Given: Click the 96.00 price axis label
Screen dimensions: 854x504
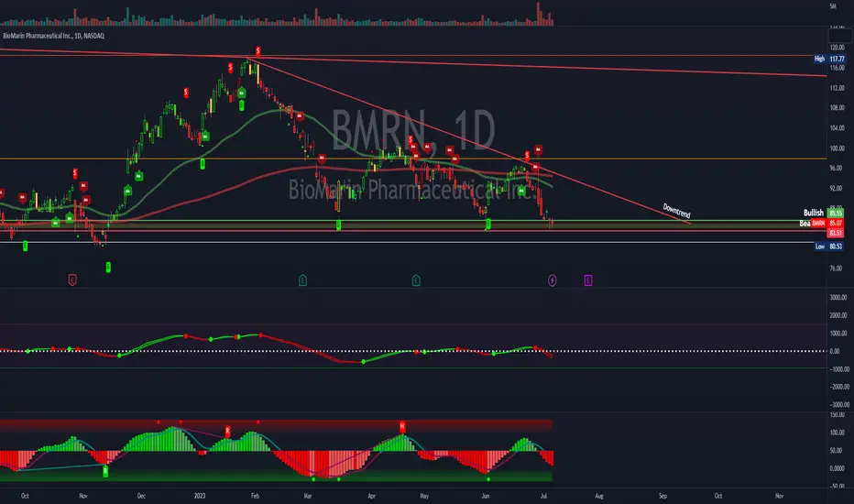Looking at the screenshot, I should pos(836,169).
